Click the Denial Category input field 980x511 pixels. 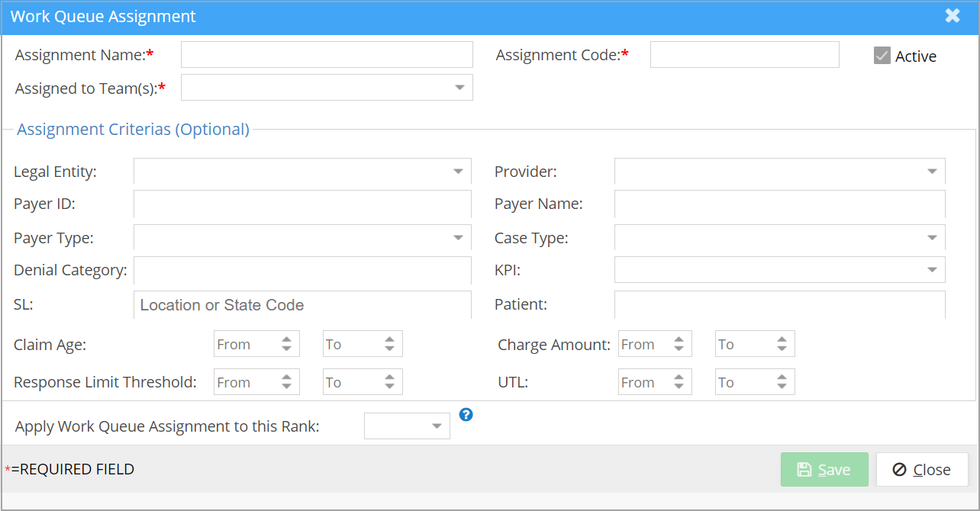pos(302,270)
